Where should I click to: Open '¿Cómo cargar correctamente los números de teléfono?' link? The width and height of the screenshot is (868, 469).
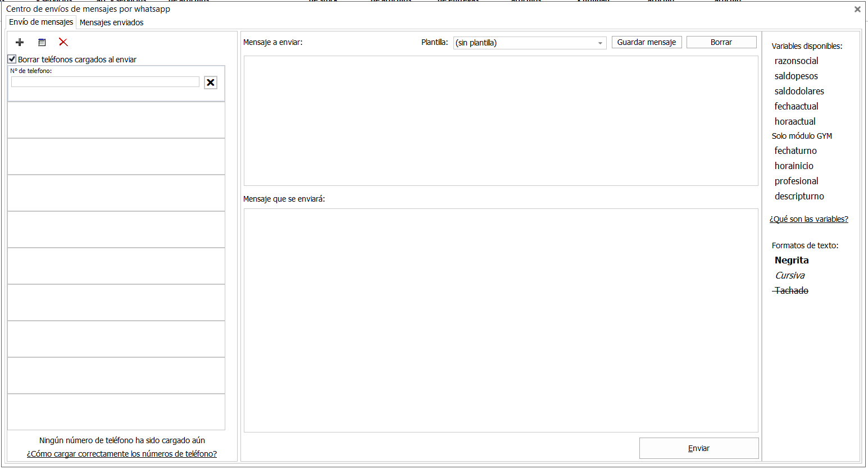point(122,454)
